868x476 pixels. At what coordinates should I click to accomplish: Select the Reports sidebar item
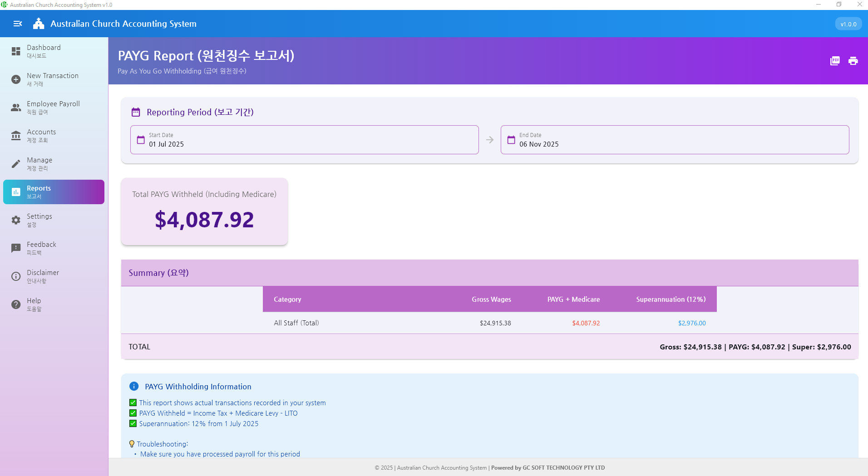[x=54, y=192]
